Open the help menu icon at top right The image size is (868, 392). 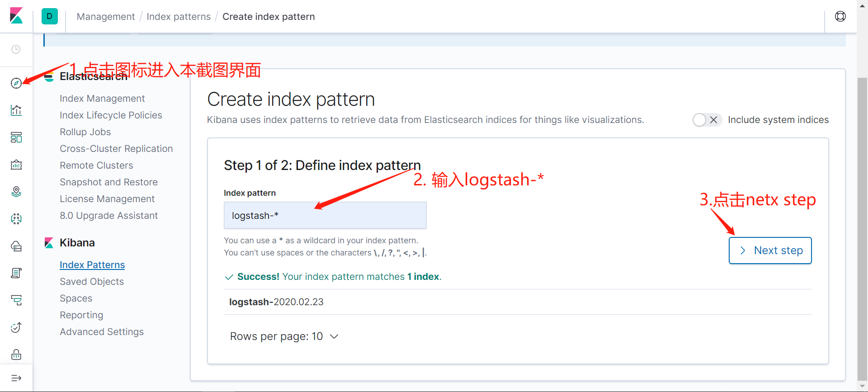(840, 16)
